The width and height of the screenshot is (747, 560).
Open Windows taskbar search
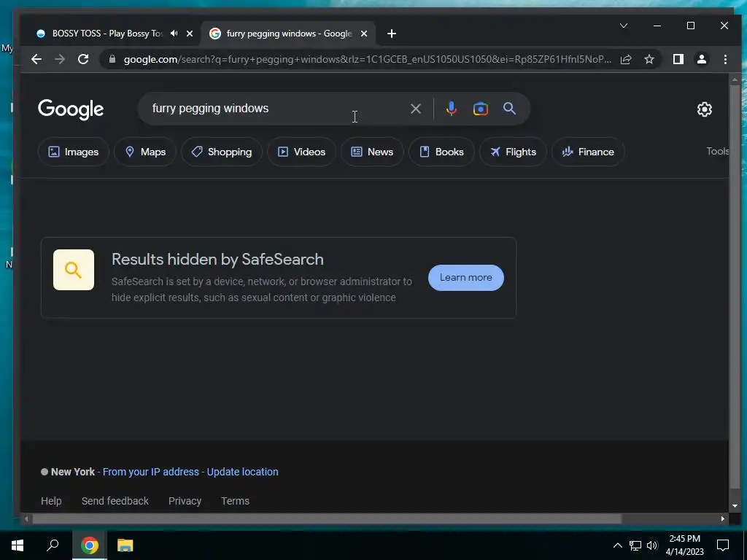tap(53, 545)
